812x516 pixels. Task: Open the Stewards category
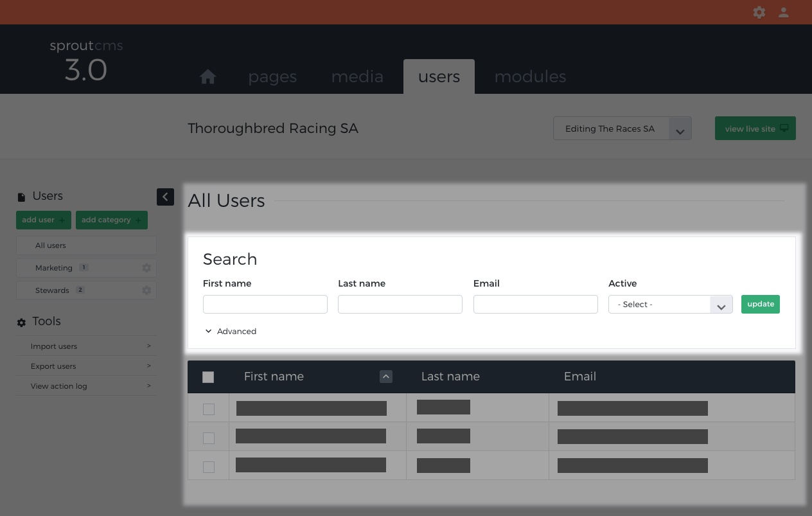(86, 290)
